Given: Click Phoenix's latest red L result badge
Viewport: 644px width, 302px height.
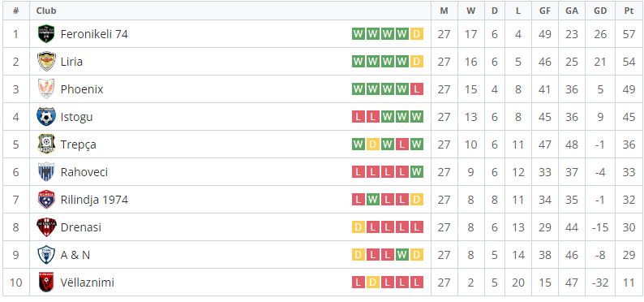Looking at the screenshot, I should click(x=416, y=89).
